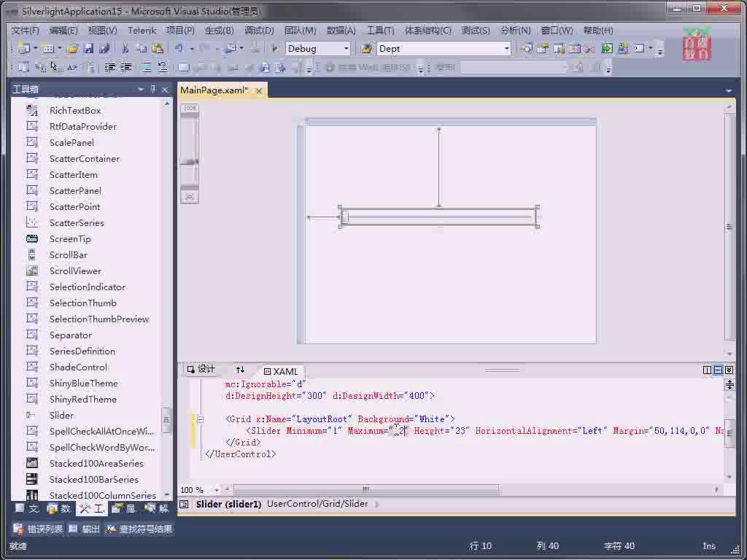Pin the Toolbox panel with pushpin
Viewport: 747px width, 560px height.
153,89
